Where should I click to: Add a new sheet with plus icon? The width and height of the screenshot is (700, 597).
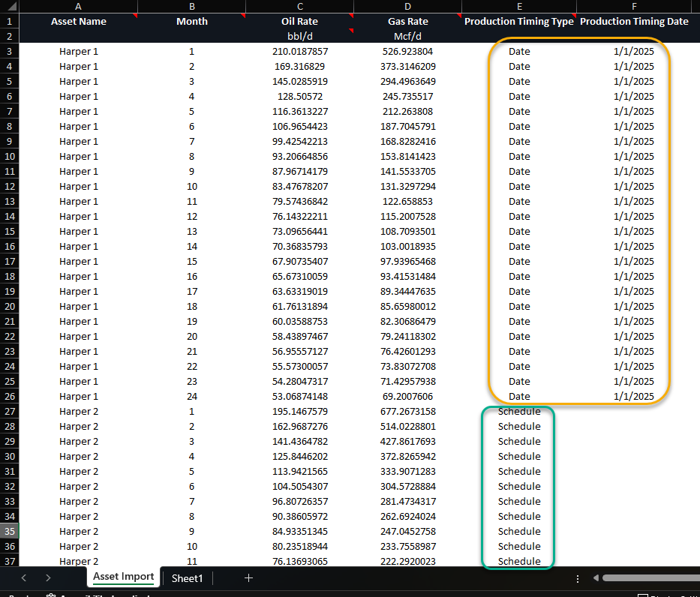pos(248,577)
